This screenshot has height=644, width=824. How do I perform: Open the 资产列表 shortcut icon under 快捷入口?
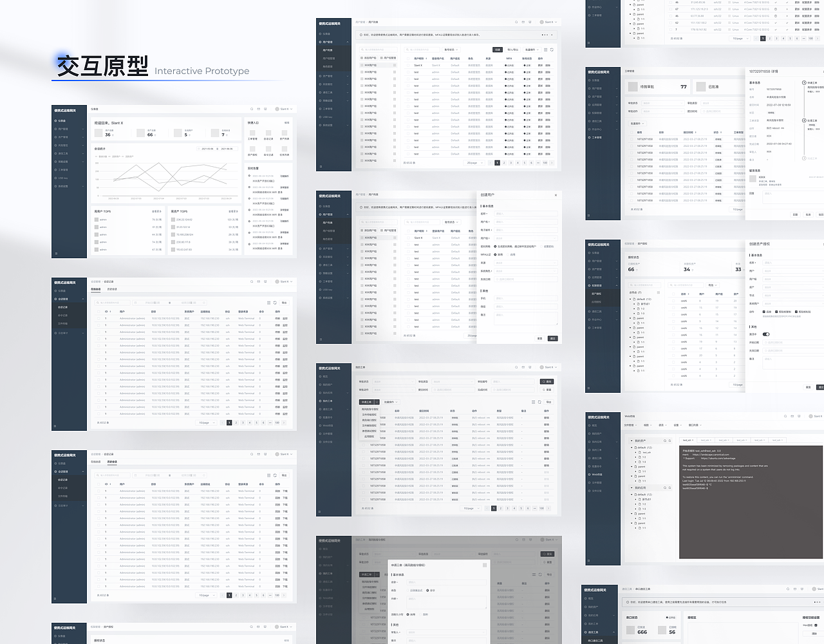[285, 133]
